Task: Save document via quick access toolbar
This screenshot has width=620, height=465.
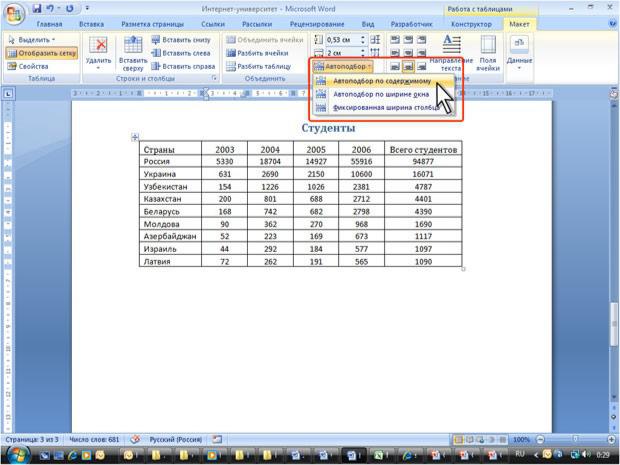Action: point(37,8)
